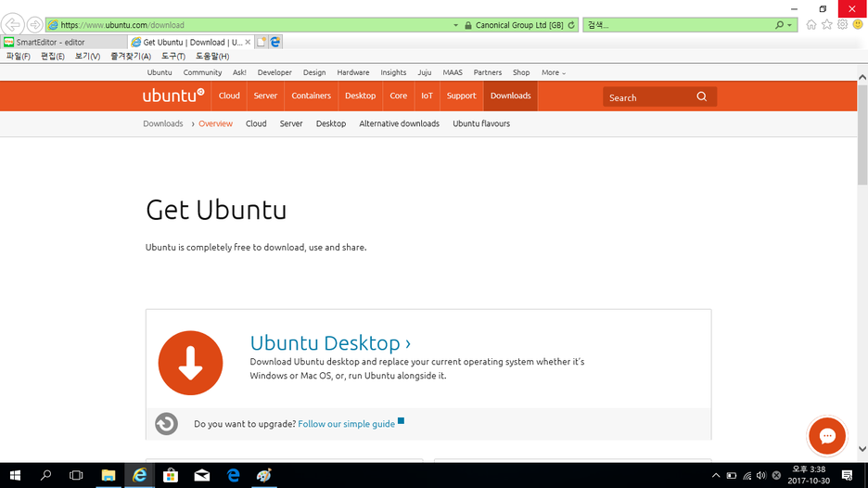Open Favorites star icon
The height and width of the screenshot is (488, 868).
(x=826, y=24)
